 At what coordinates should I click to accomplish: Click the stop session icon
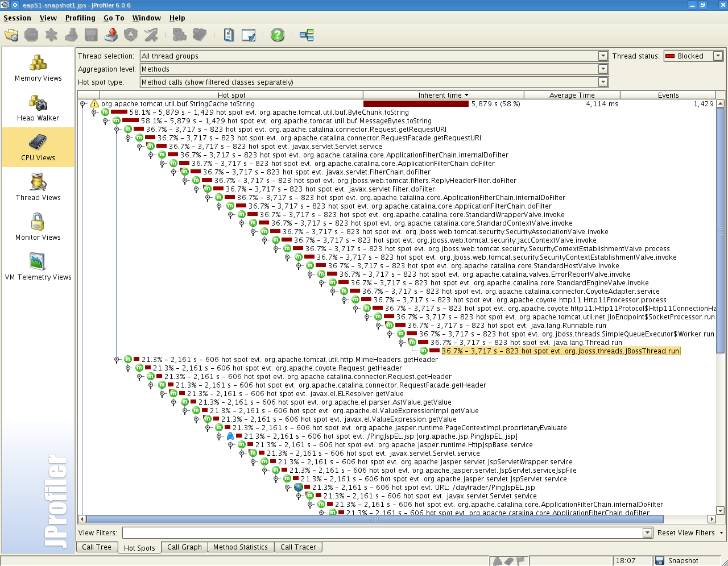(x=31, y=35)
